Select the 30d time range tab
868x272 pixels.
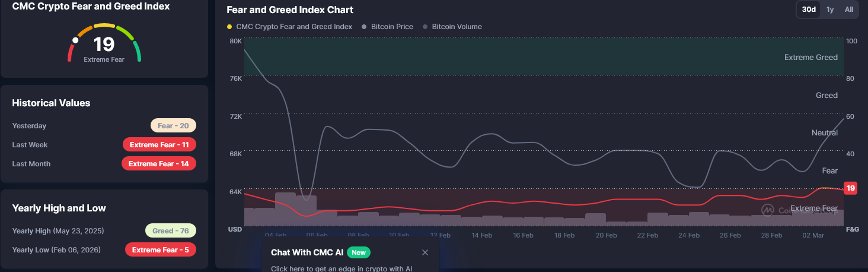(x=809, y=10)
